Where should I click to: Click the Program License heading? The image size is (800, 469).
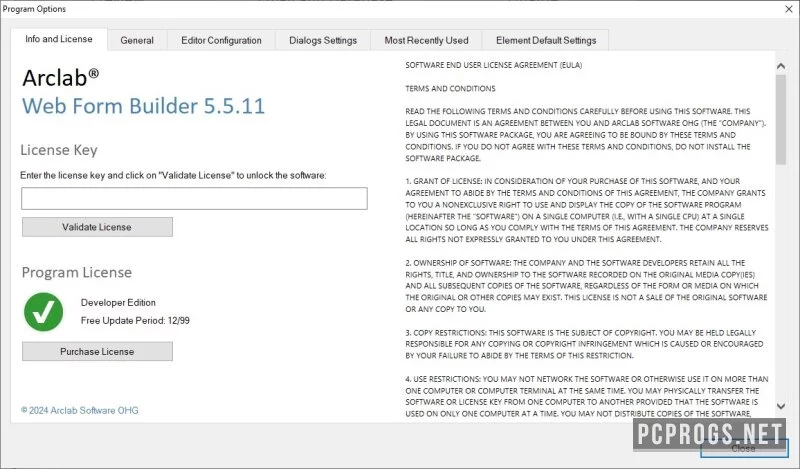(x=77, y=273)
